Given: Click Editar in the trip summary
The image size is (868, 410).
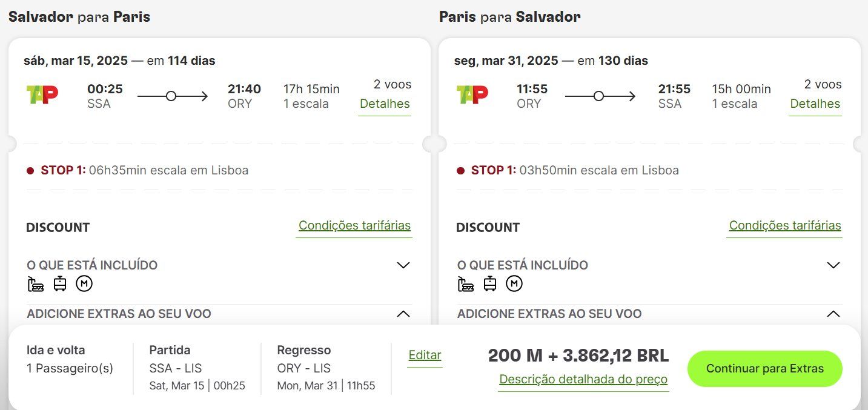Looking at the screenshot, I should tap(425, 355).
